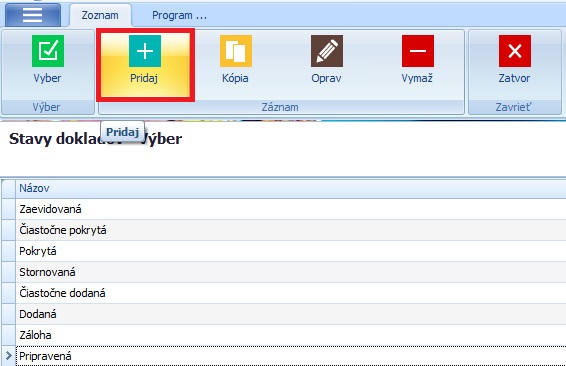
Task: Click the row selector cell beside Zaevidovaná
Action: tap(9, 209)
